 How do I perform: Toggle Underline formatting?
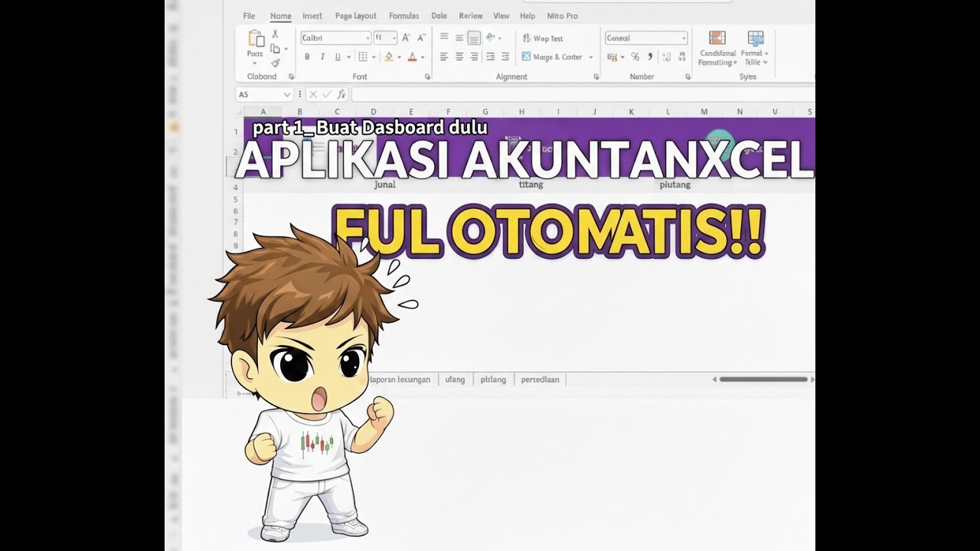tap(337, 57)
